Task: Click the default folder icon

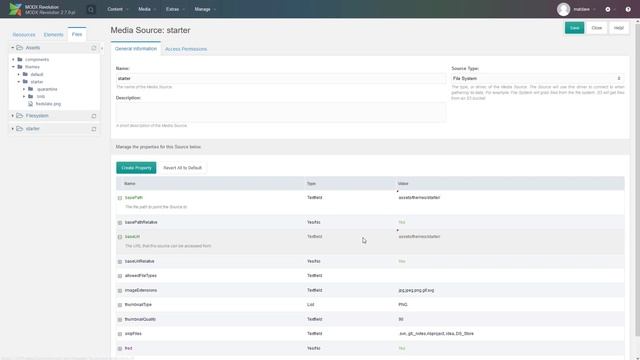Action: click(x=25, y=74)
